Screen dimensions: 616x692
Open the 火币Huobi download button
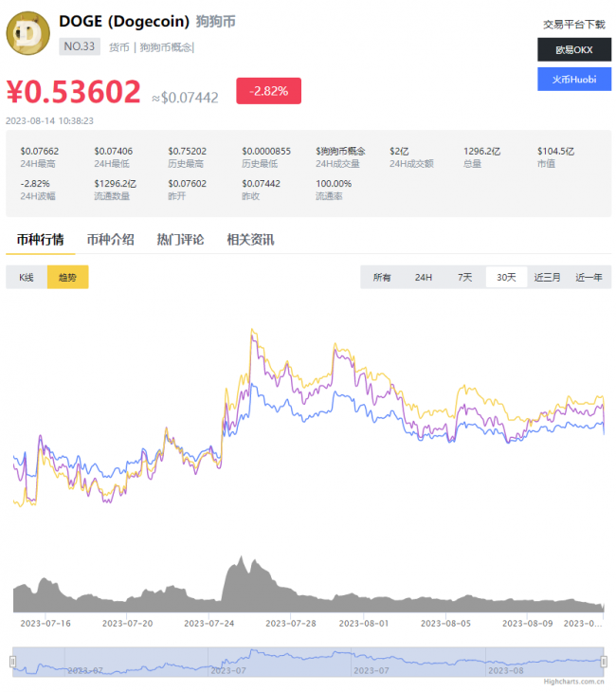(x=573, y=79)
